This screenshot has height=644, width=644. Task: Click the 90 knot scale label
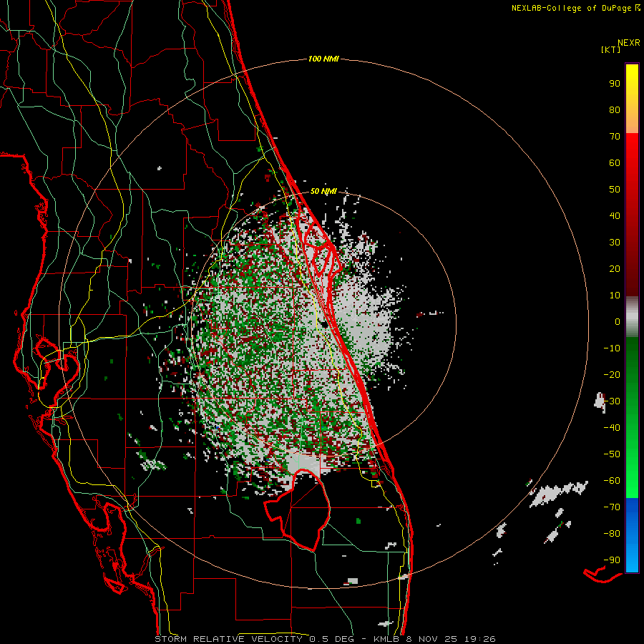click(615, 84)
